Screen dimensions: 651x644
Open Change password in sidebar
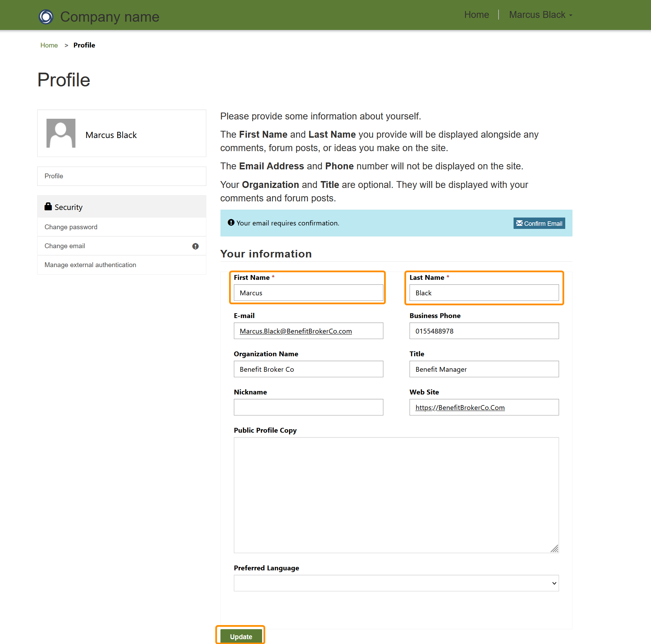(x=71, y=227)
